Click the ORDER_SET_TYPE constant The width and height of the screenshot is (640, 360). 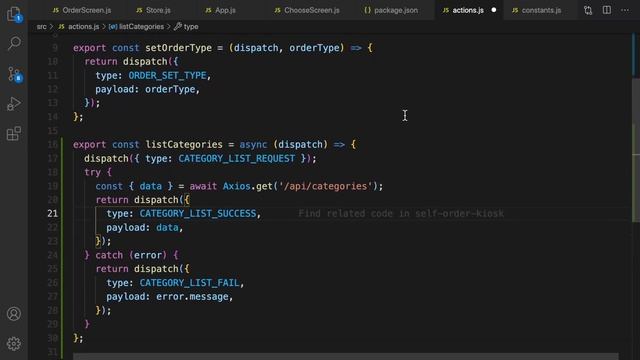pyautogui.click(x=167, y=76)
